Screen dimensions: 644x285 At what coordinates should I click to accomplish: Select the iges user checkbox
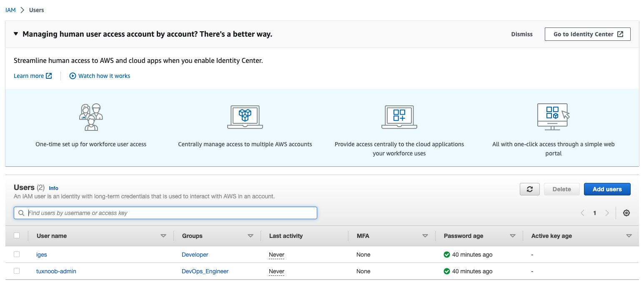pos(17,254)
